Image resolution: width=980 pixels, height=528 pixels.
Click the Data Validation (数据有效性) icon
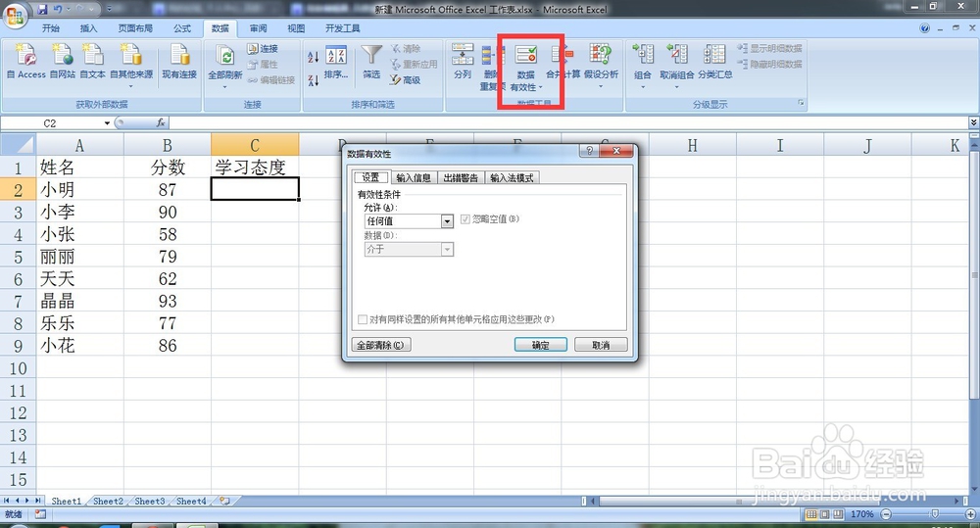pos(526,55)
